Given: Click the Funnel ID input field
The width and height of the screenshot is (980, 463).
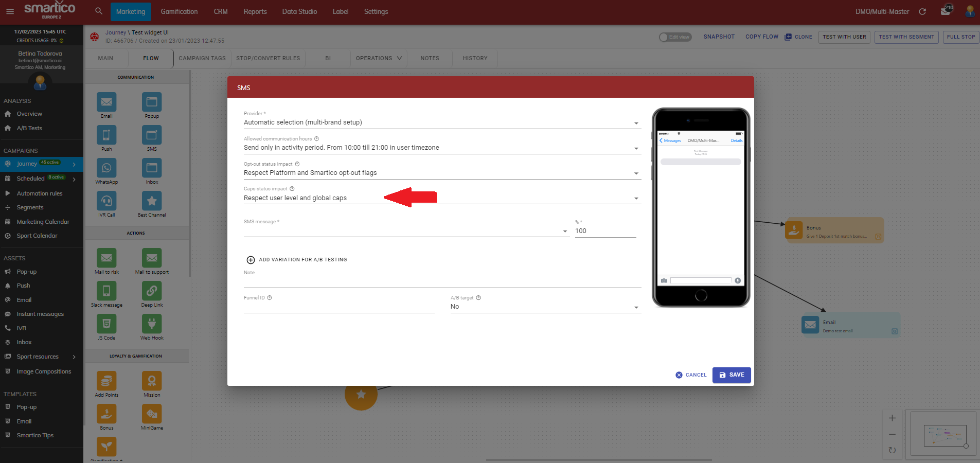Looking at the screenshot, I should pyautogui.click(x=339, y=307).
